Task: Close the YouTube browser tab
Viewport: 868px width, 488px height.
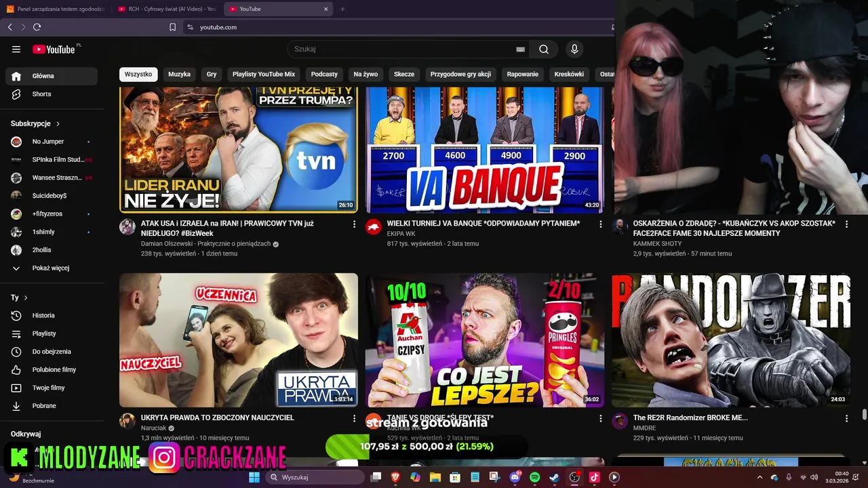Action: pyautogui.click(x=325, y=9)
